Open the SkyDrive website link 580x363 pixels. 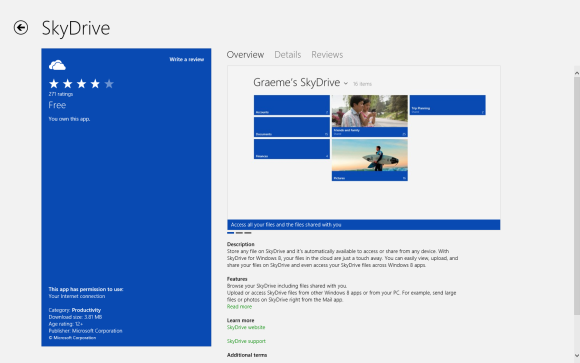point(246,327)
